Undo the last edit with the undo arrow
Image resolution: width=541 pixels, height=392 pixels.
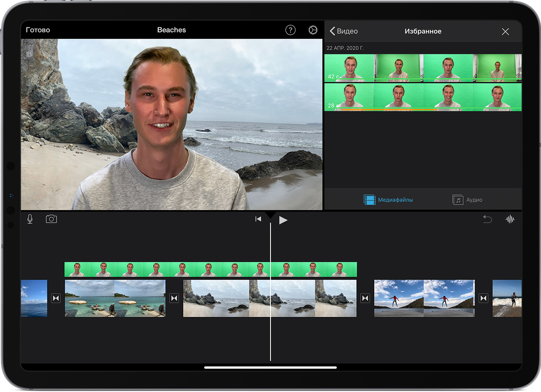tap(488, 219)
